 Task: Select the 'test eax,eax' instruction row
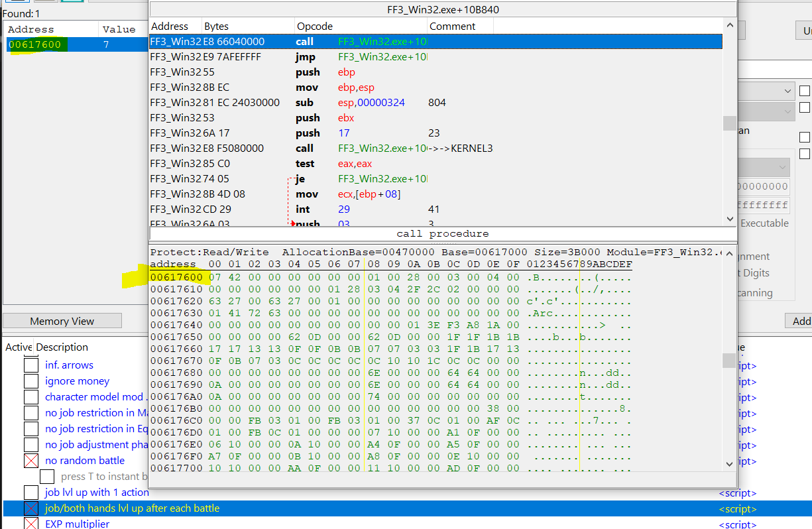pyautogui.click(x=435, y=164)
